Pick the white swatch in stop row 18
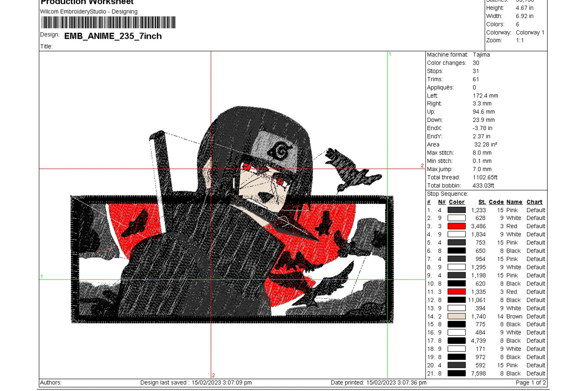The width and height of the screenshot is (588, 391). pos(456,349)
